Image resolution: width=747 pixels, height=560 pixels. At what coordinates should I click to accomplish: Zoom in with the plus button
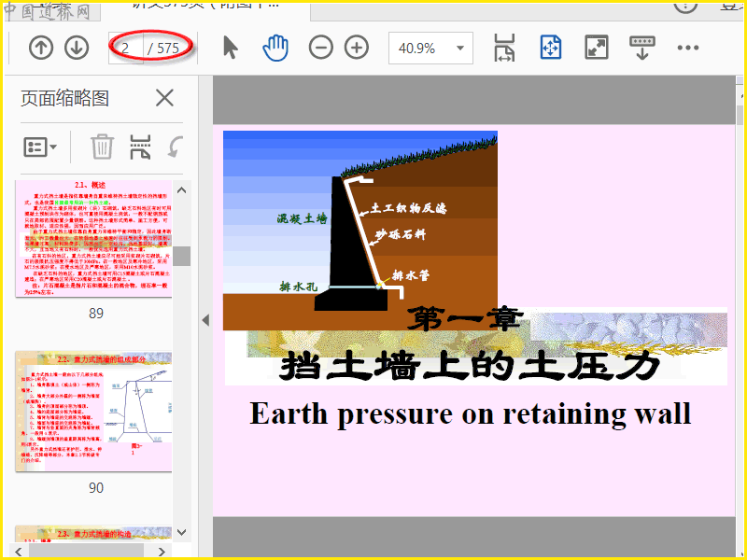[x=357, y=48]
